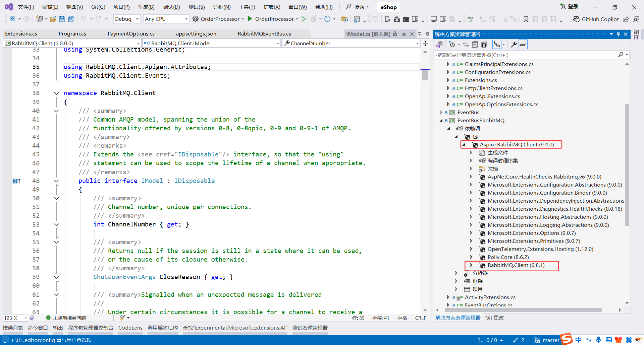Click the editor vertical scrollbar thumb

425,75
